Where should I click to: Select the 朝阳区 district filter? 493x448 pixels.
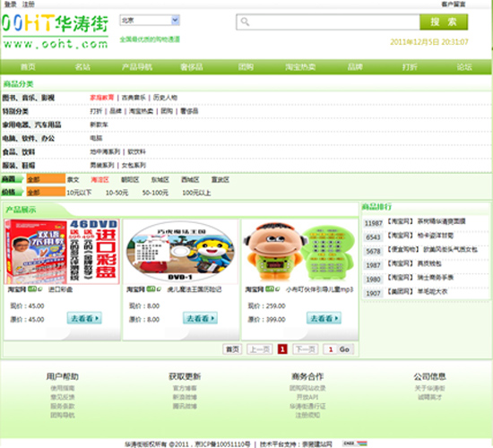pos(130,179)
